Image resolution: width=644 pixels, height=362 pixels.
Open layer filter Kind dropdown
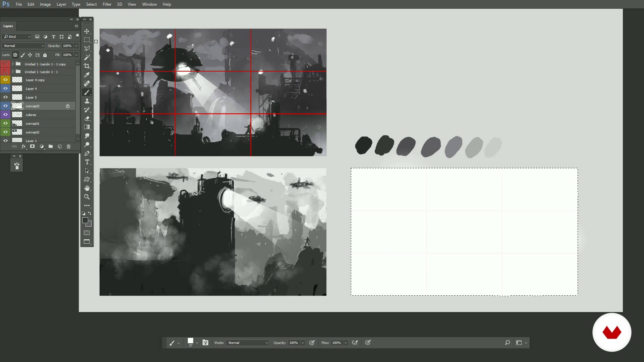pyautogui.click(x=17, y=37)
